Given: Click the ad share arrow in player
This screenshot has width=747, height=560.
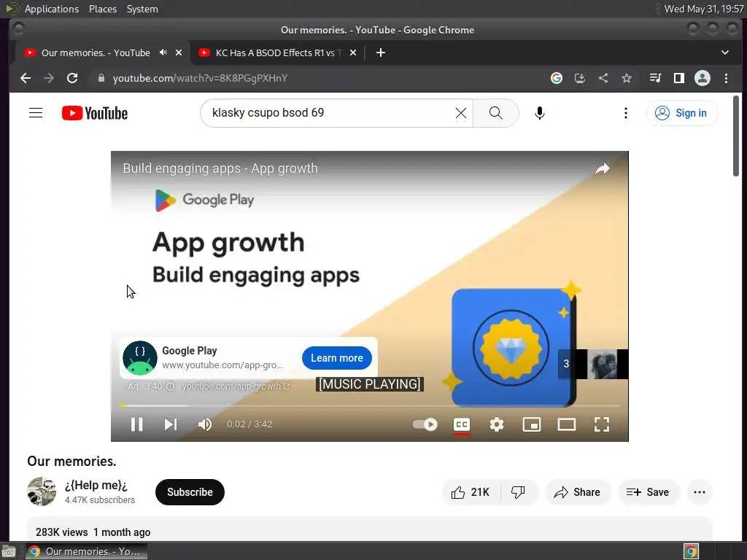Looking at the screenshot, I should (603, 168).
